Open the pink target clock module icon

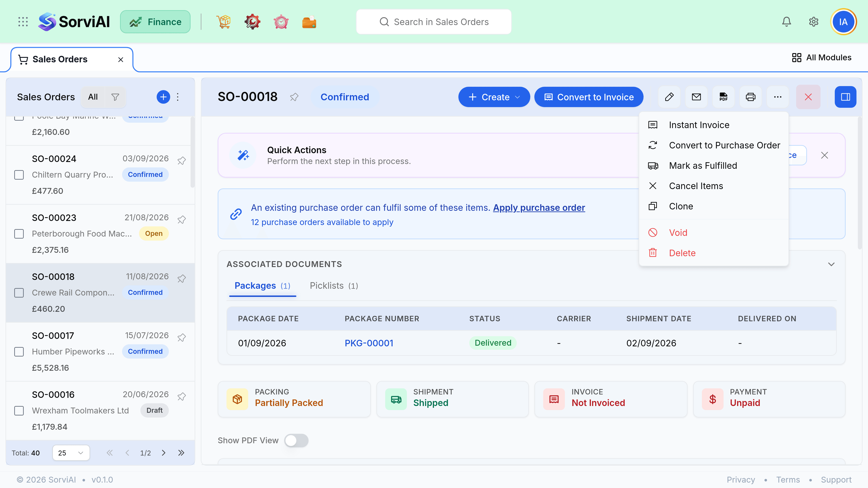tap(281, 22)
